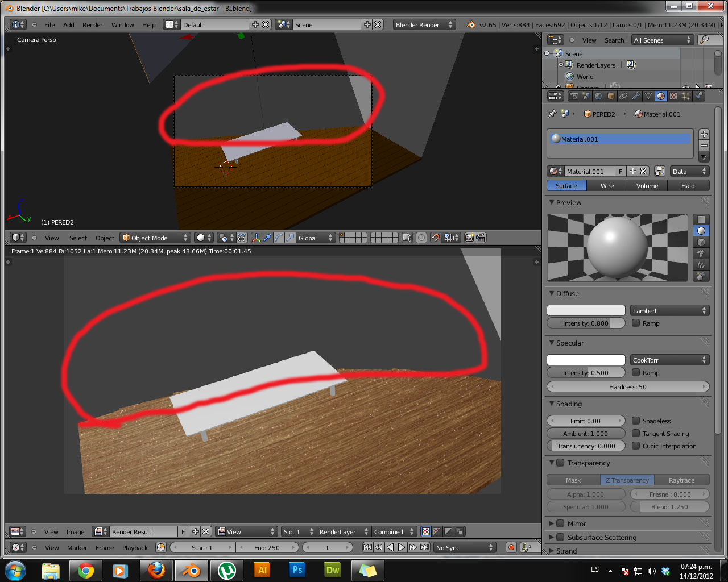The width and height of the screenshot is (728, 582).
Task: Click the Search menu in the outliner header
Action: pos(614,40)
